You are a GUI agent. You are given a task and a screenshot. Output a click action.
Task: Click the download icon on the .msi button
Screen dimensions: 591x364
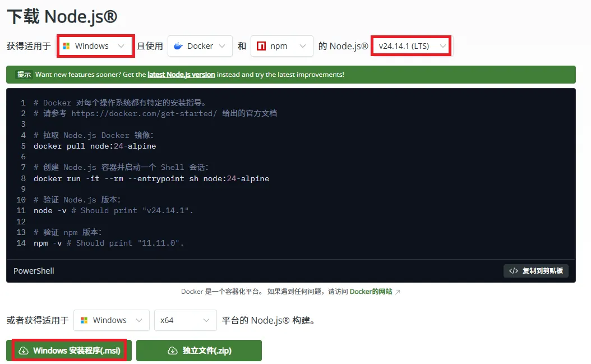tap(23, 350)
